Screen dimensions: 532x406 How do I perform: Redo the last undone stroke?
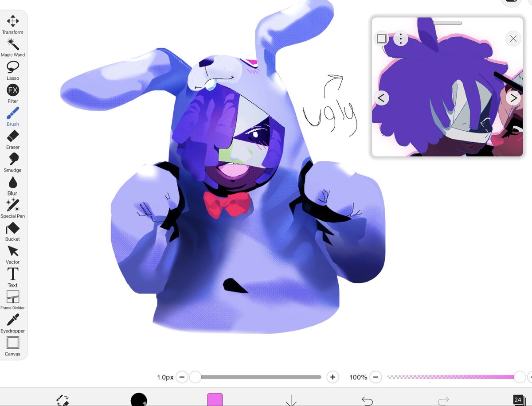click(x=443, y=401)
